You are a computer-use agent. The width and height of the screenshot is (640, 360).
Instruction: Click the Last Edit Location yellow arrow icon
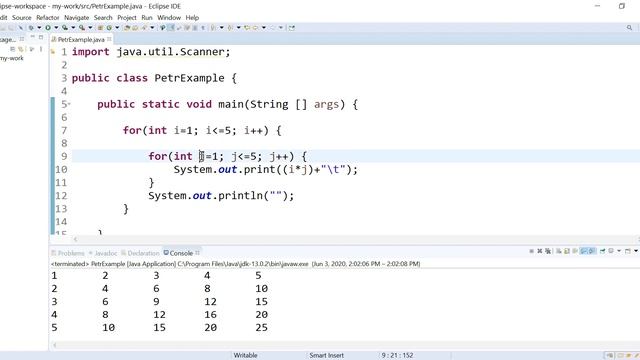pos(247,28)
